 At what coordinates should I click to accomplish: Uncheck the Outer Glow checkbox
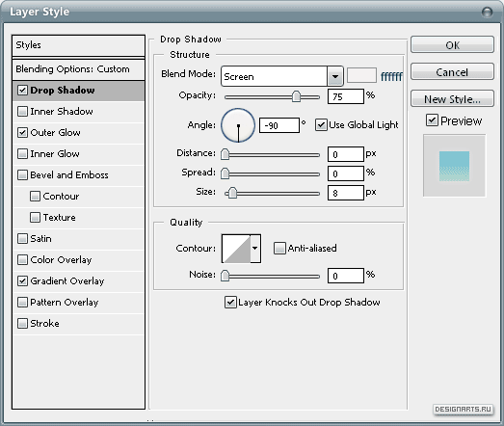tap(22, 132)
